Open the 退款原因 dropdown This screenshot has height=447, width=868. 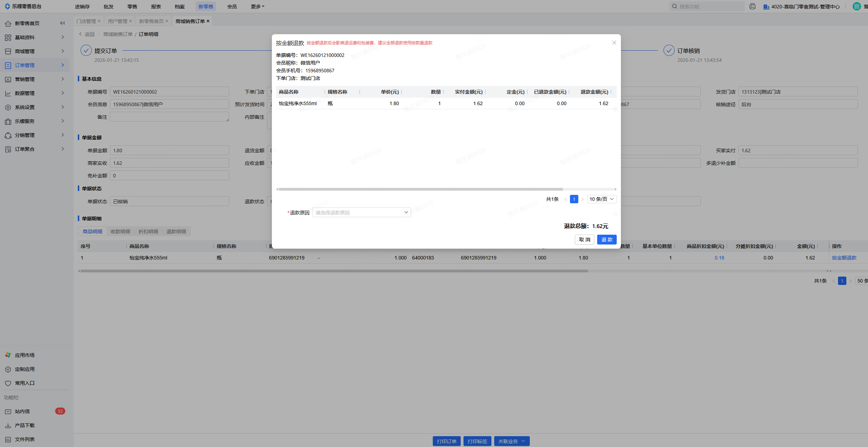pos(361,213)
